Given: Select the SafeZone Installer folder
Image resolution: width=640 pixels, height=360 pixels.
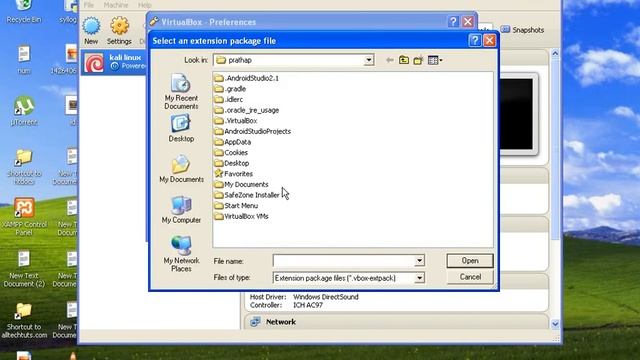Looking at the screenshot, I should tap(247, 195).
